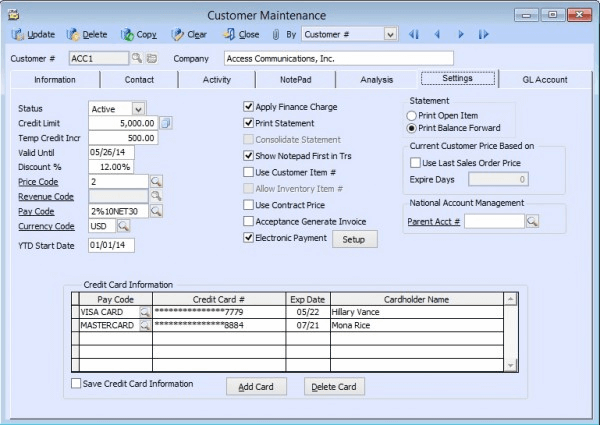Enable Acceptance Generate Invoice

[x=248, y=221]
